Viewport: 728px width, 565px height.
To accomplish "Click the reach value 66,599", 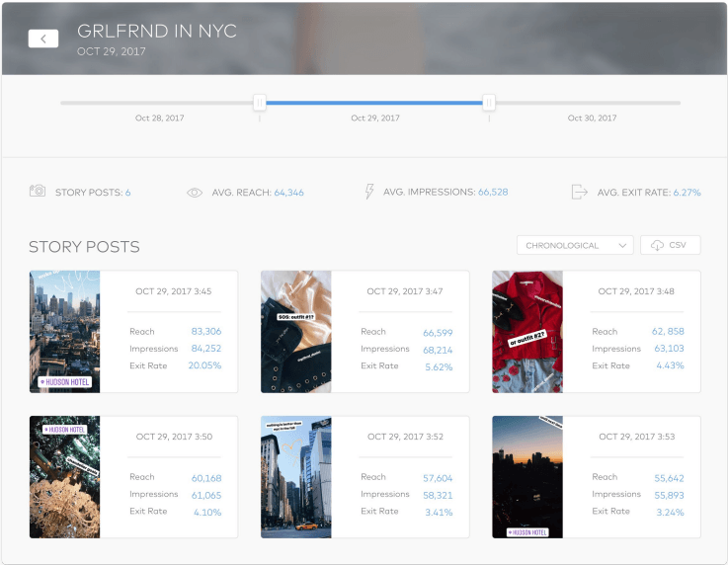I will tap(438, 333).
